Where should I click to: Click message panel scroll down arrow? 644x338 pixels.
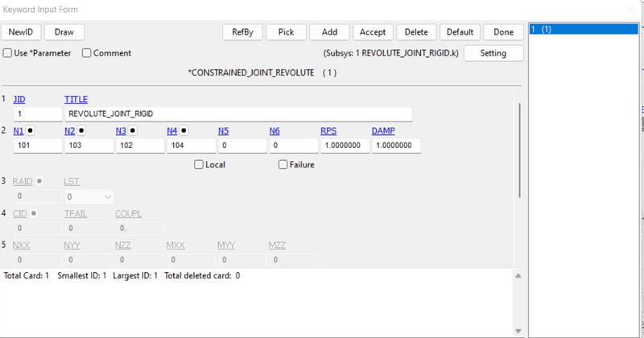(518, 331)
